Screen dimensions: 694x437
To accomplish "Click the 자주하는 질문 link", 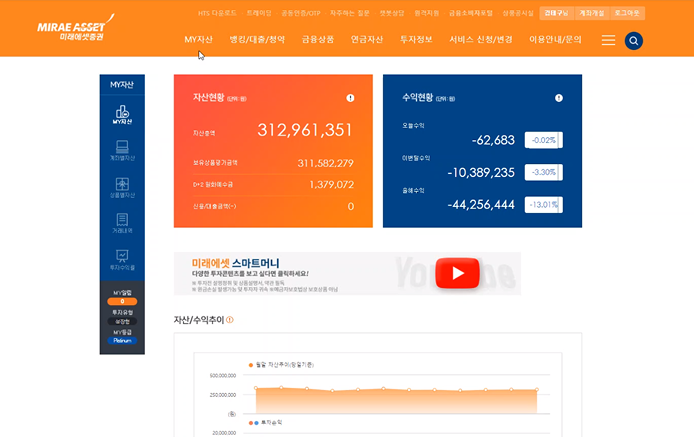I will 350,13.
